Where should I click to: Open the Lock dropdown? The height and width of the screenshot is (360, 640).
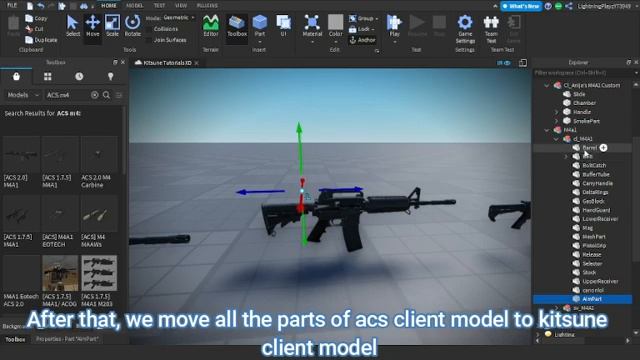362,29
